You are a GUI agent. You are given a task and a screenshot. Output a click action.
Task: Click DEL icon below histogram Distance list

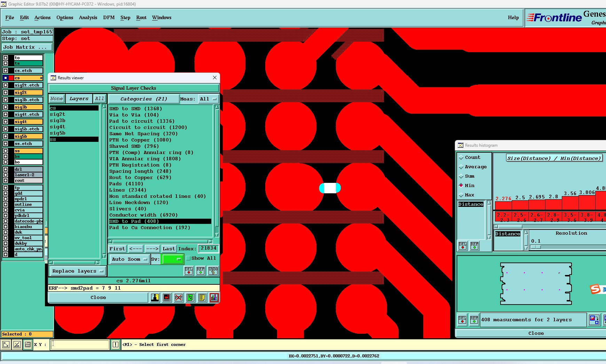[463, 246]
